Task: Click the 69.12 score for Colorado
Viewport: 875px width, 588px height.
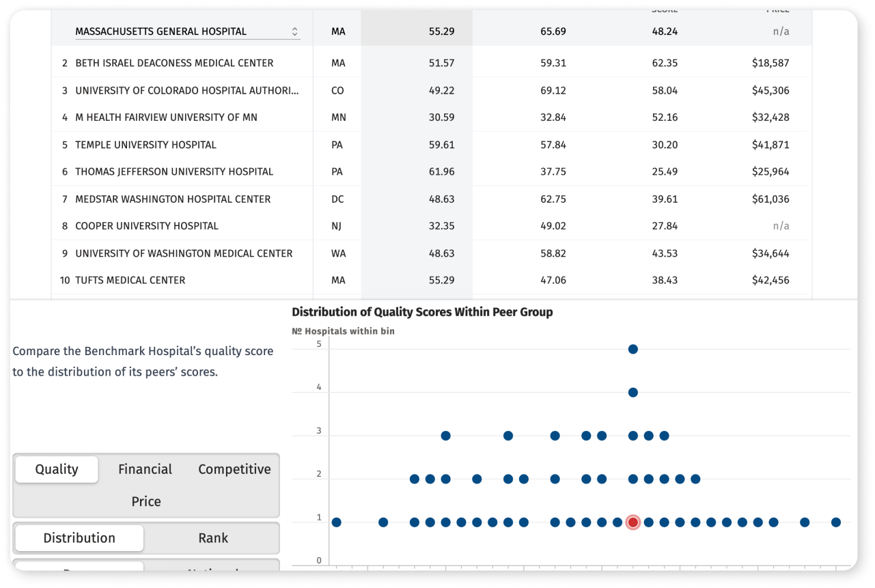Action: [x=553, y=90]
